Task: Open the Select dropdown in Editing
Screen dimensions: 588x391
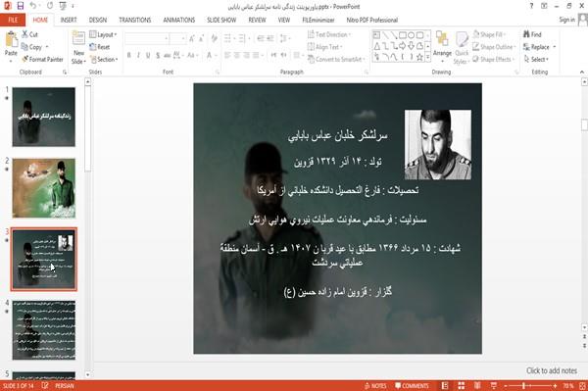Action: [537, 59]
